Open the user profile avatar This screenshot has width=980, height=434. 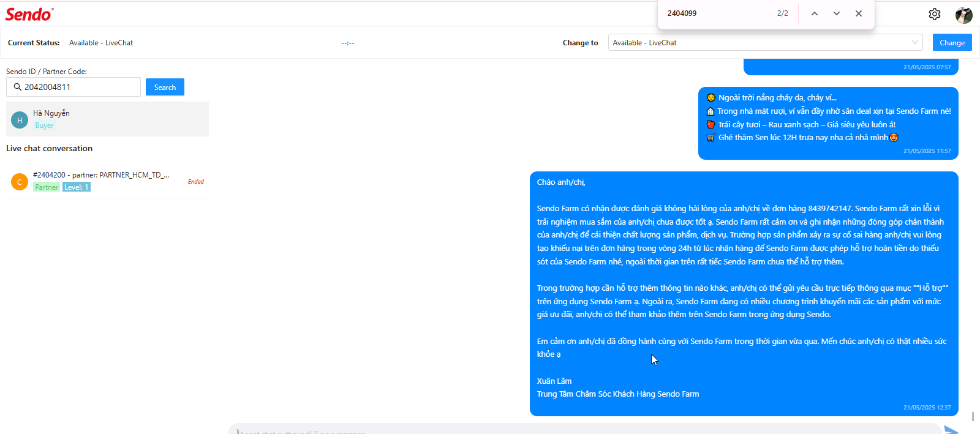tap(964, 15)
